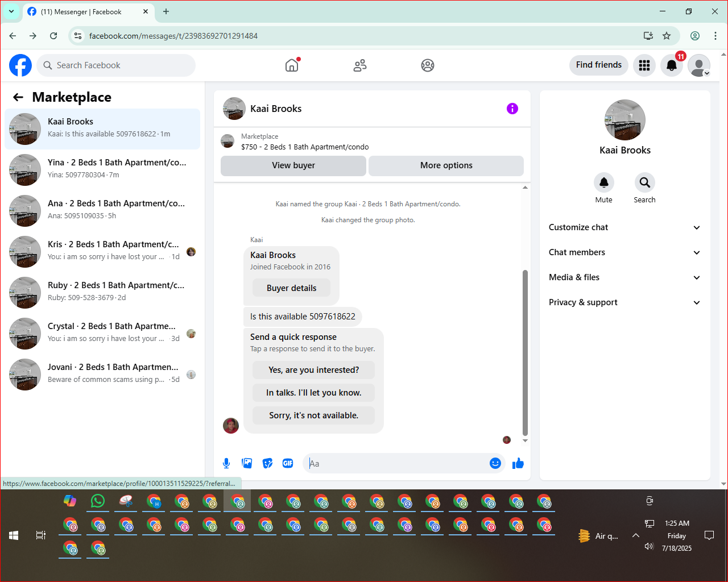This screenshot has height=582, width=728.
Task: Click the More options button
Action: [446, 165]
